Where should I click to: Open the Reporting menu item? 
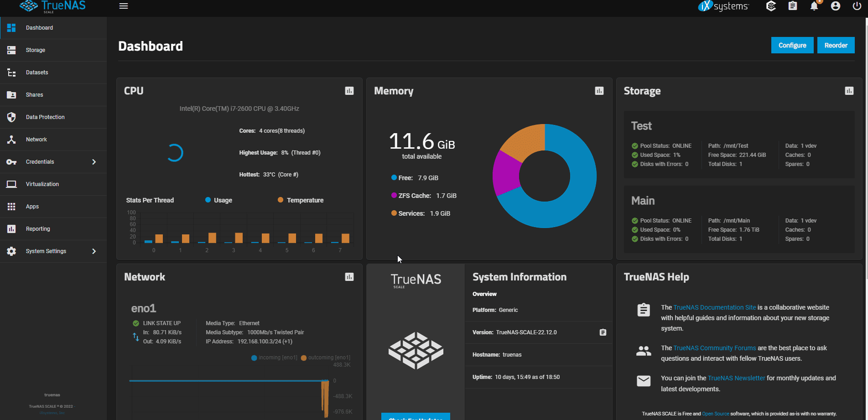click(x=53, y=229)
